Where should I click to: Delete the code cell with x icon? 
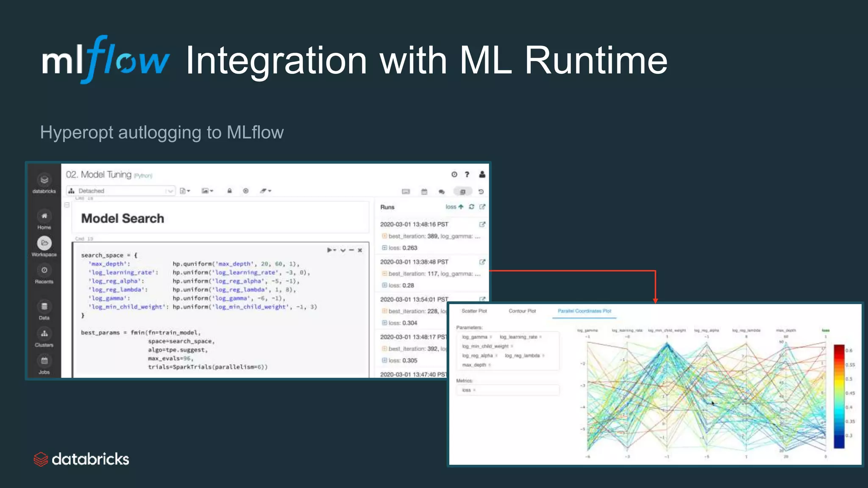point(360,250)
